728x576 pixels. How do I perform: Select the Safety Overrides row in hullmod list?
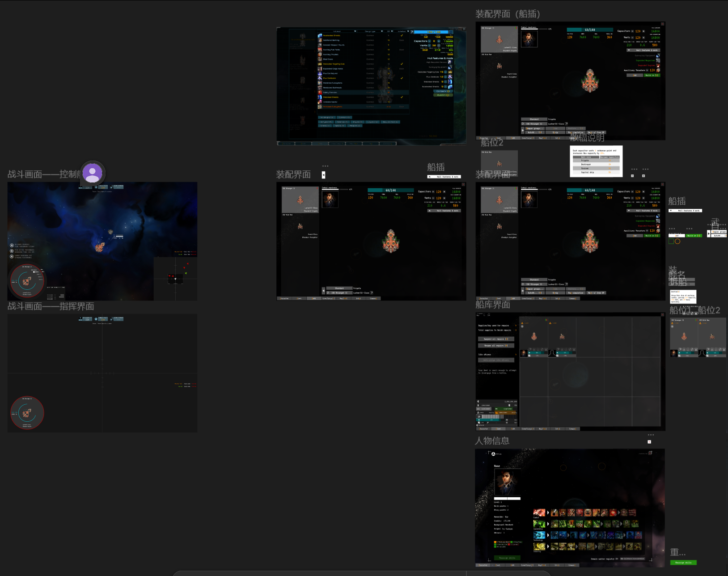363,92
